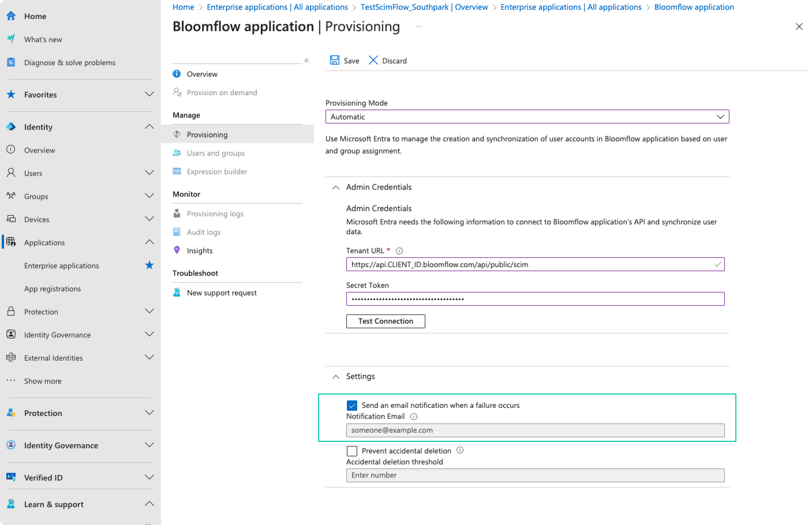Screen dimensions: 812x525
Task: Collapse the Admin Credentials section
Action: point(336,187)
